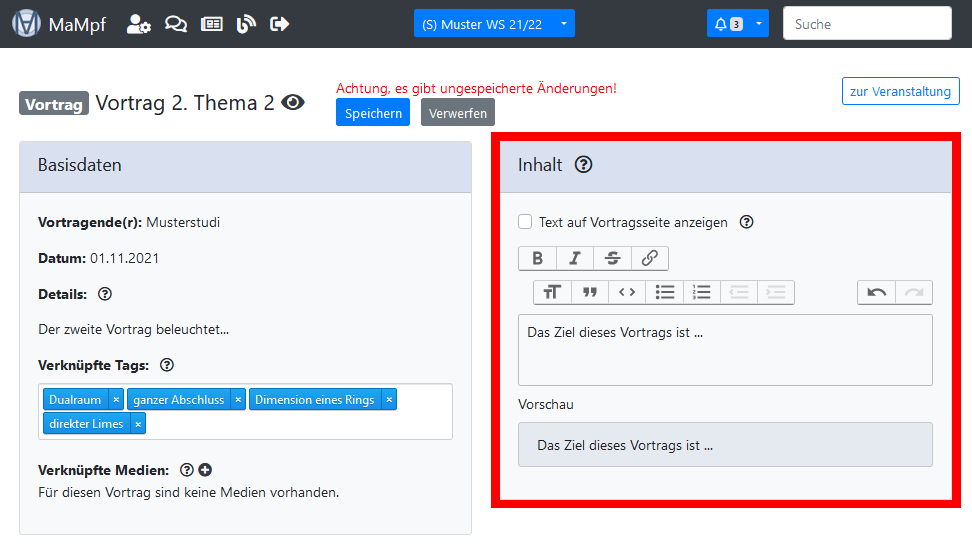Expand the notifications bell dropdown
The height and width of the screenshot is (549, 972).
click(737, 24)
